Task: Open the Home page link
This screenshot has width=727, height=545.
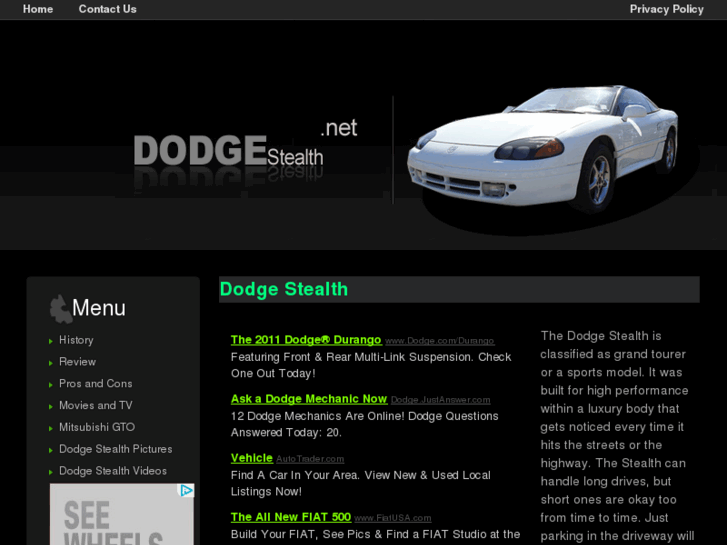Action: 38,9
